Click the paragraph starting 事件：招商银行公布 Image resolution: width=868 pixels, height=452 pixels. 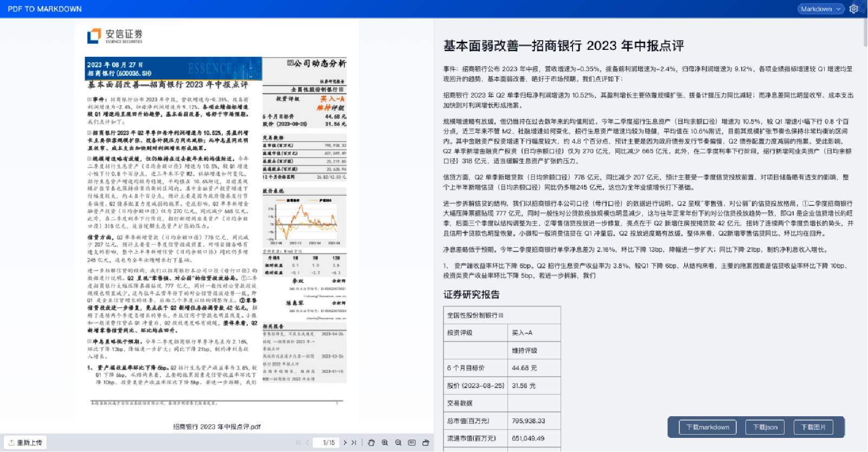[648, 74]
